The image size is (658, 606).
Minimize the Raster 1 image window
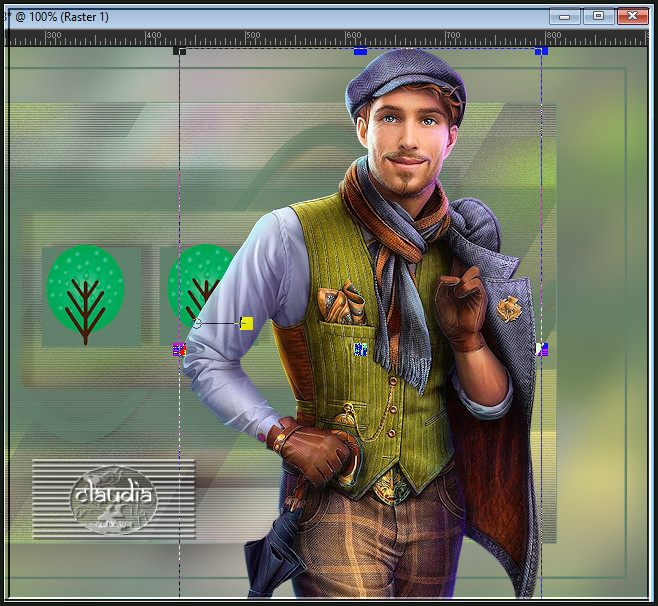pos(564,17)
